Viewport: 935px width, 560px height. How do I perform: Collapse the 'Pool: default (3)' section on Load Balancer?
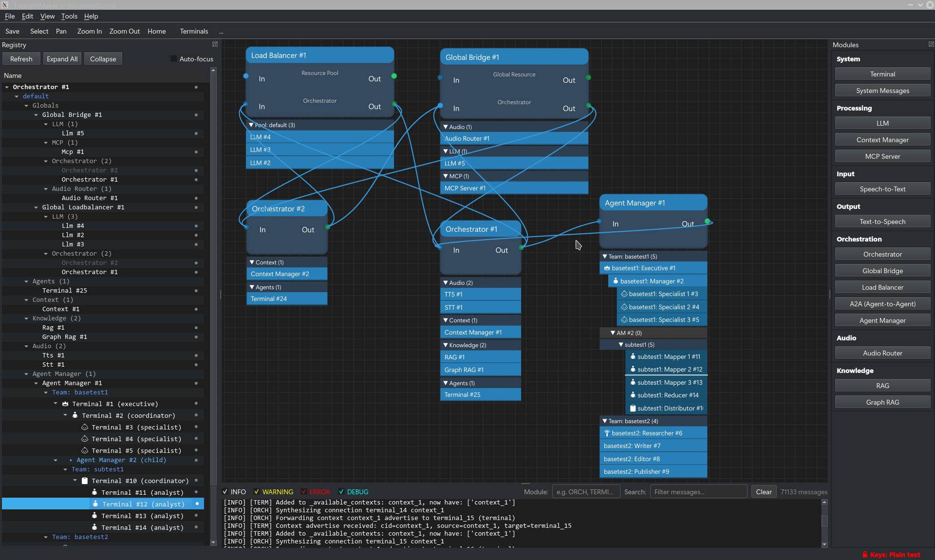pyautogui.click(x=252, y=125)
